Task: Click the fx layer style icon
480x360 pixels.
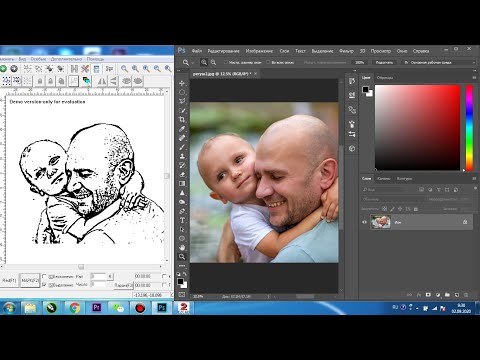Action: (x=419, y=295)
